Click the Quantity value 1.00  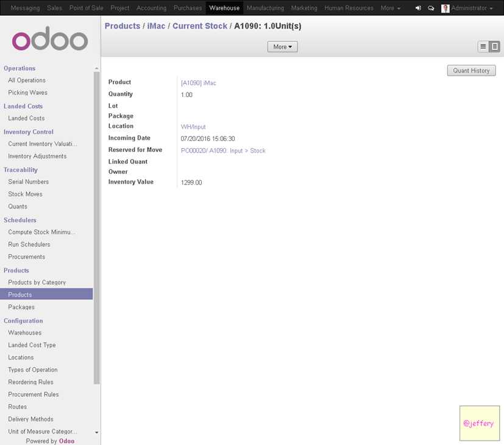tap(186, 95)
